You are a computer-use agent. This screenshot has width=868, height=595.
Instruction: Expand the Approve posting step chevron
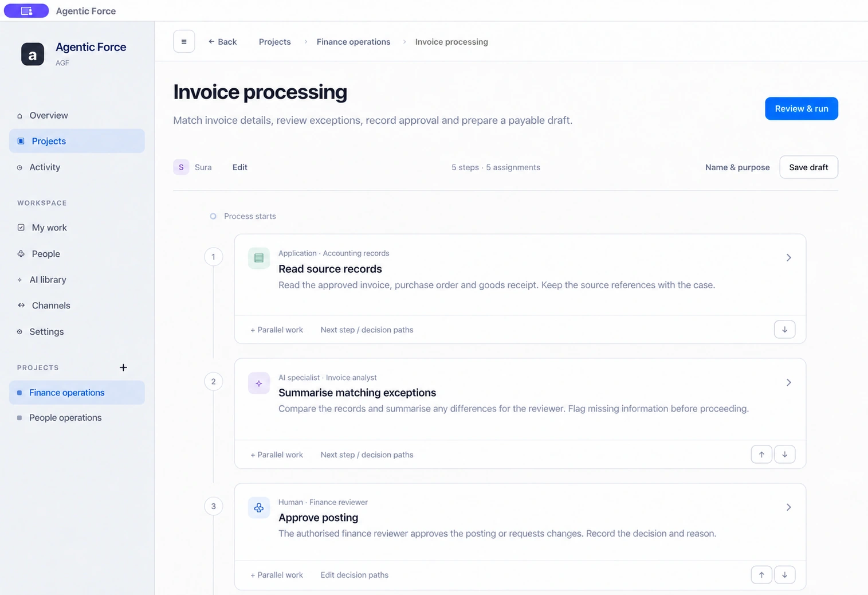(789, 507)
